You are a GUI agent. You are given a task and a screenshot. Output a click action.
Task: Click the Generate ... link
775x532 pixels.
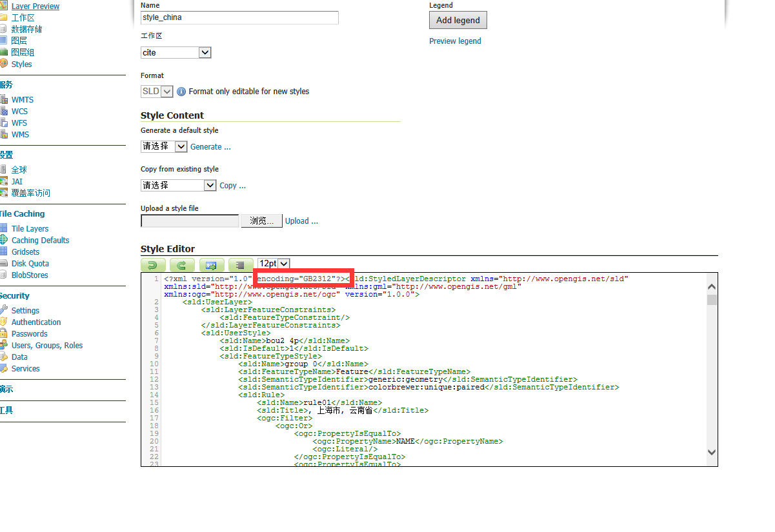(210, 147)
